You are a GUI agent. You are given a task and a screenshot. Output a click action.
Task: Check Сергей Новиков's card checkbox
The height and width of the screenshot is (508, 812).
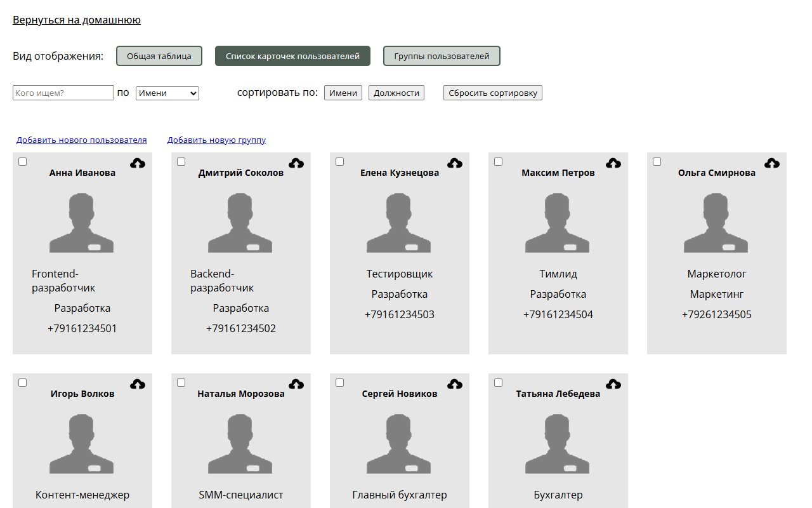340,383
